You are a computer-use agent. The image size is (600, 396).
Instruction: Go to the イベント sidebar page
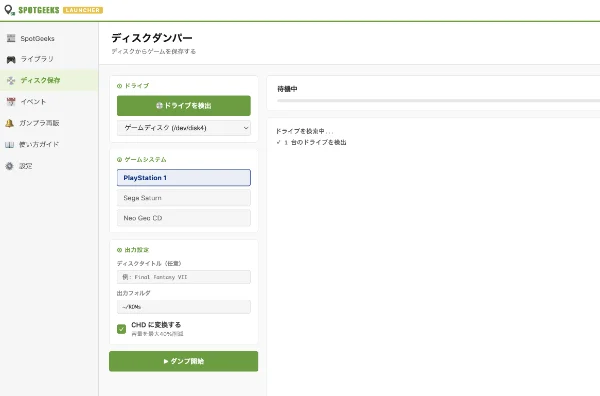(49, 102)
